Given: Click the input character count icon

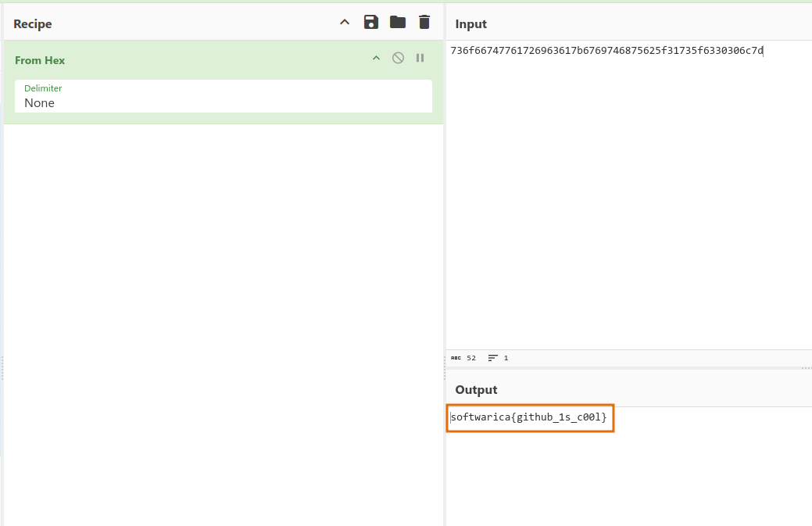Looking at the screenshot, I should coord(456,358).
